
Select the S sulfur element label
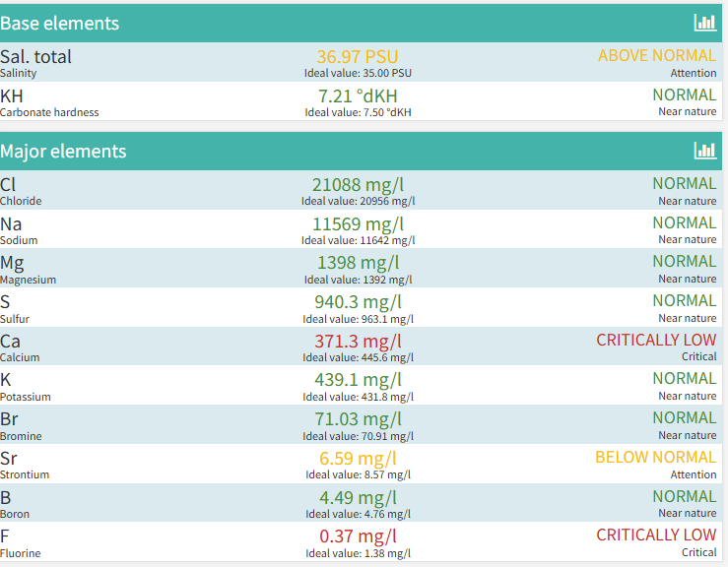5,302
